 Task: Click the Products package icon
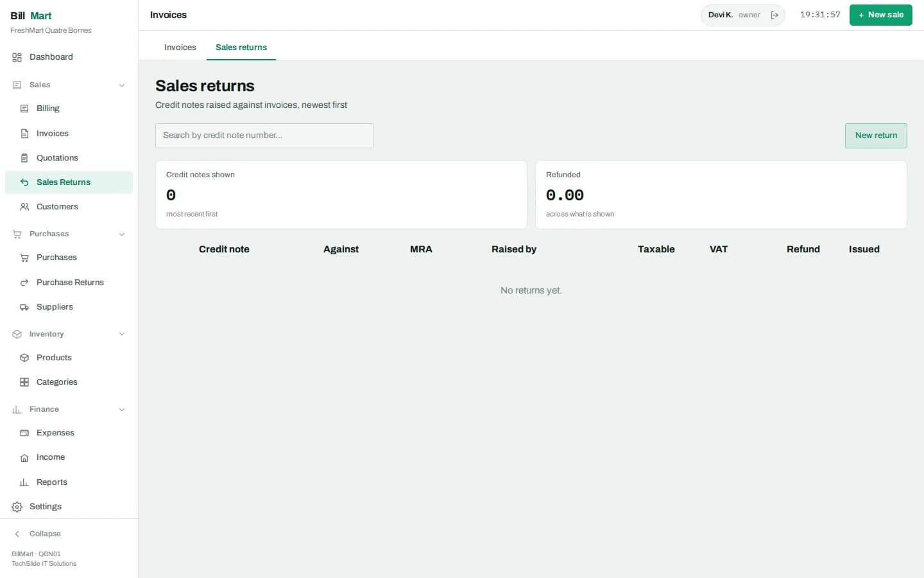(24, 358)
